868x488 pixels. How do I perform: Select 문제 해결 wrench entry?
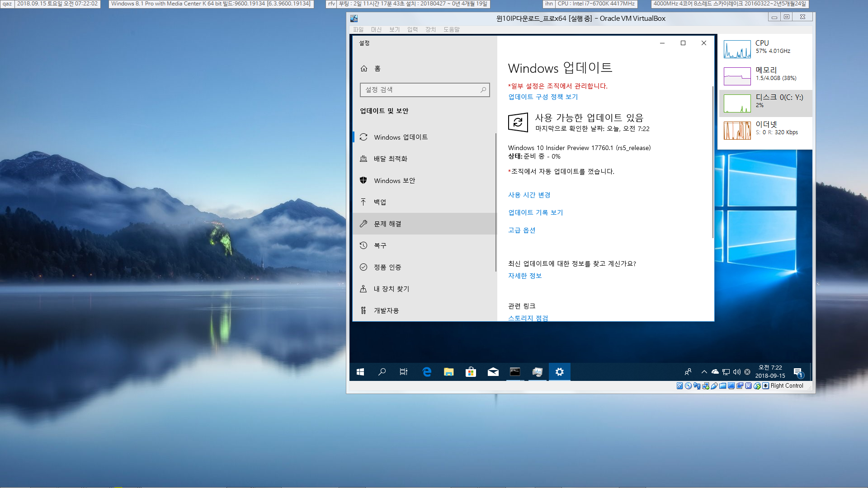tap(424, 224)
